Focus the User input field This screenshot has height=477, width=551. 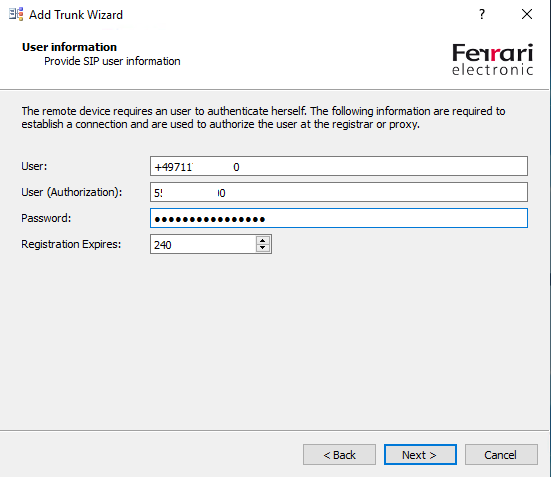click(x=339, y=166)
